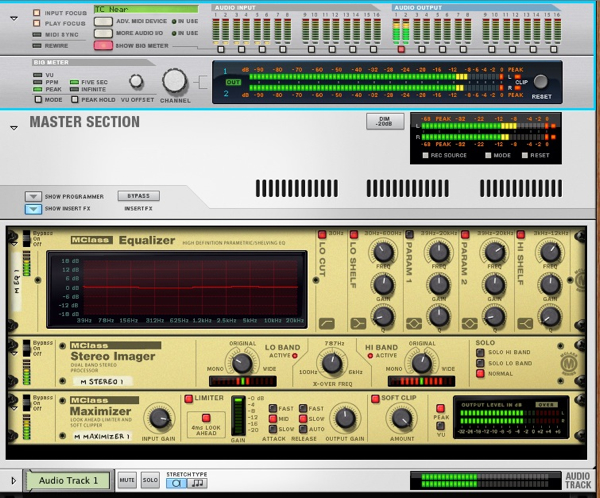Click the M STEREO 1 name label
The image size is (600, 498).
102,381
